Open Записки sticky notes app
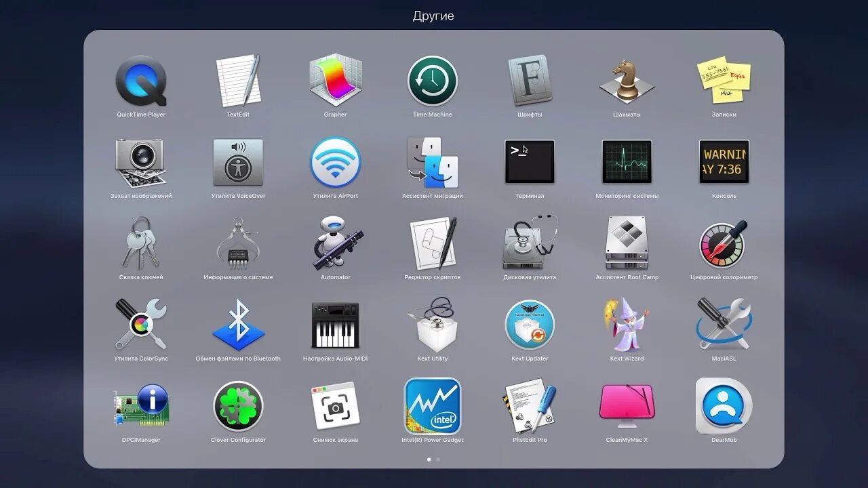The image size is (868, 488). pyautogui.click(x=724, y=81)
